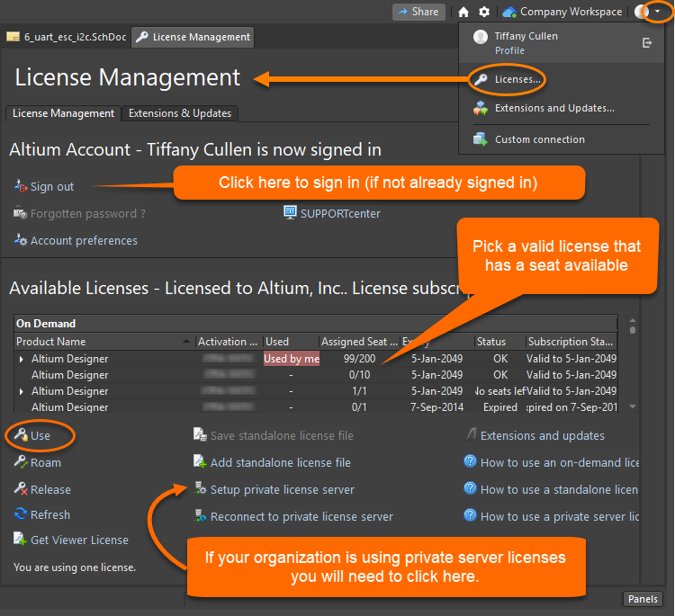Click the Refresh link
The image size is (675, 616).
coord(49,514)
